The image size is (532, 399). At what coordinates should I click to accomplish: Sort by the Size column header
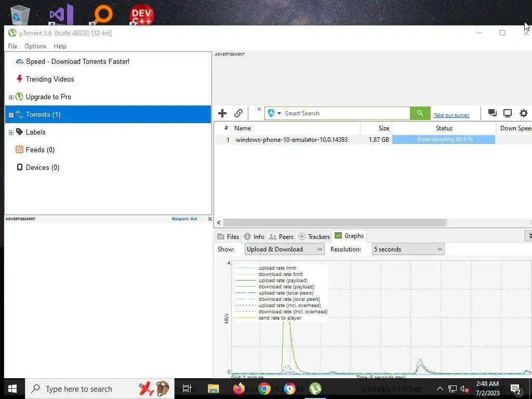(377, 128)
